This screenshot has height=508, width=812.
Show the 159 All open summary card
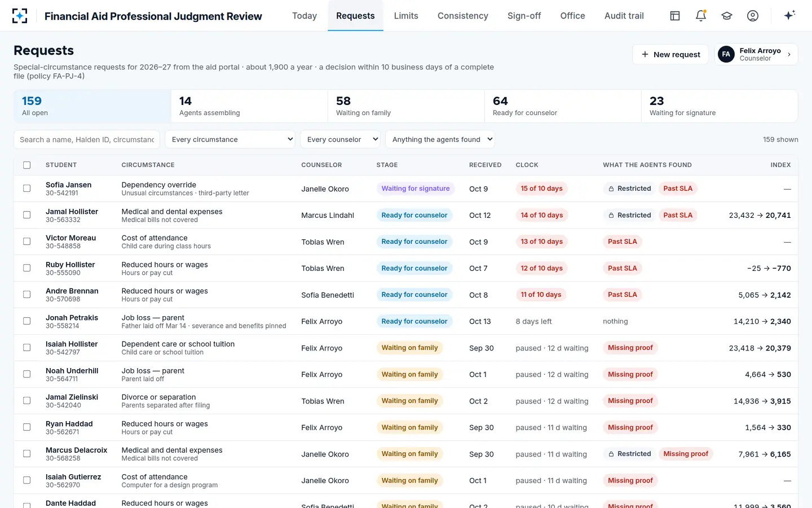[x=92, y=106]
